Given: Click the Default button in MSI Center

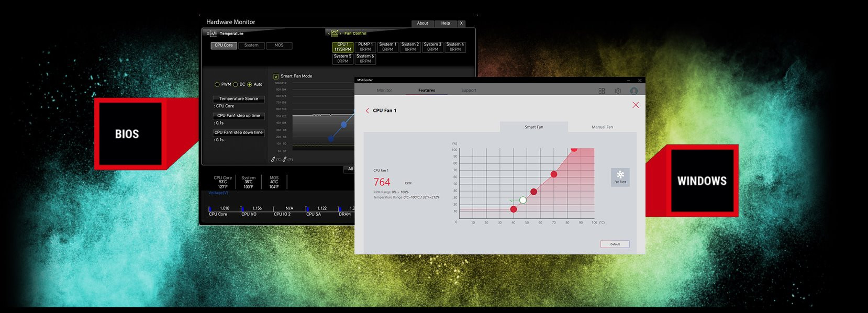Looking at the screenshot, I should 615,244.
